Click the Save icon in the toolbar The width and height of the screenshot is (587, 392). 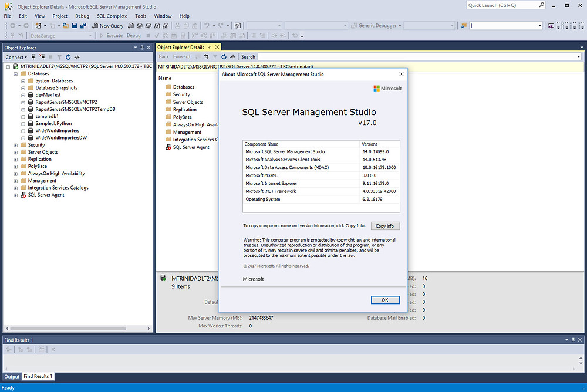75,26
